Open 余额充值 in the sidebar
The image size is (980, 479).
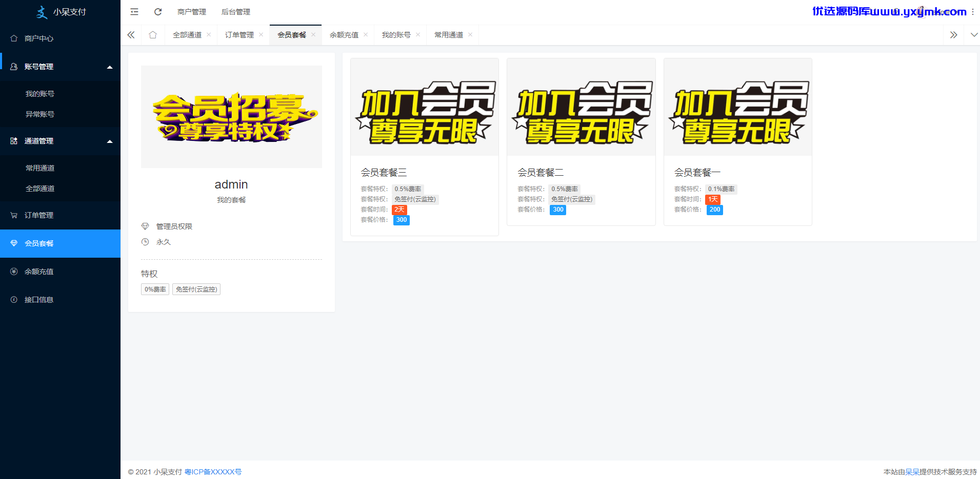coord(60,272)
